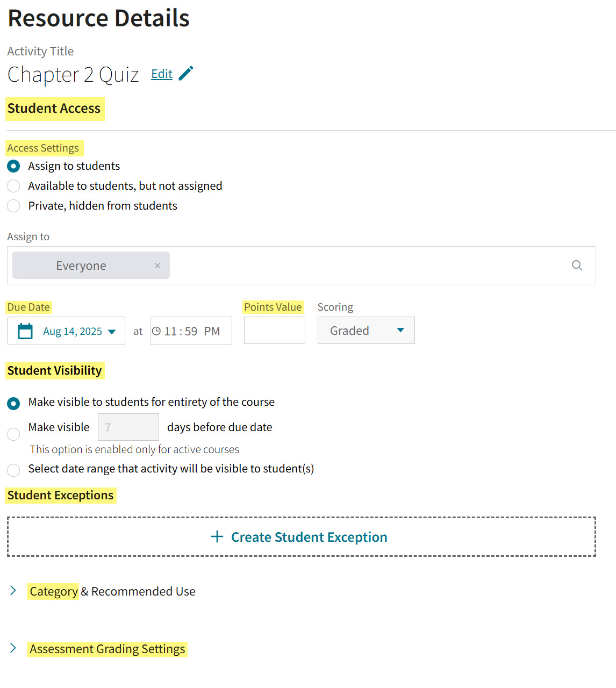Select Private, hidden from students

(13, 206)
